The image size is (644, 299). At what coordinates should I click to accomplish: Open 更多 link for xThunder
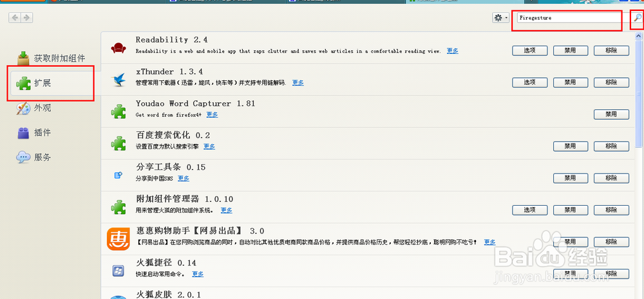tap(298, 82)
